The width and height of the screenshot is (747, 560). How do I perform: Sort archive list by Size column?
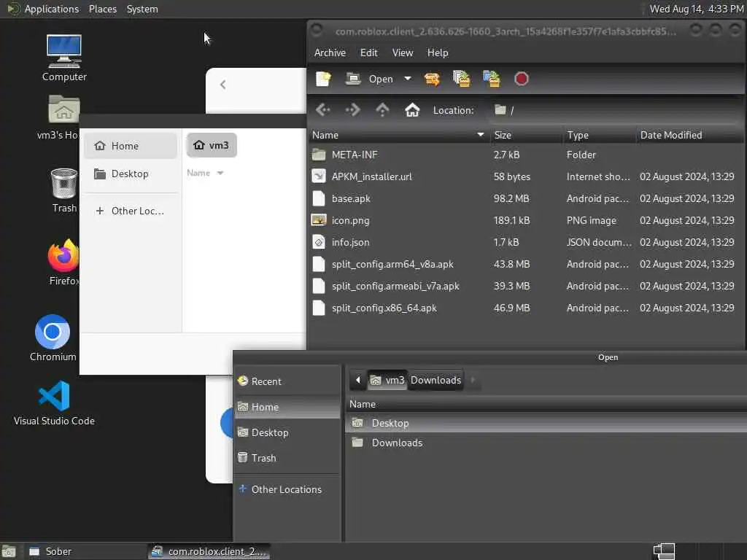(x=526, y=135)
